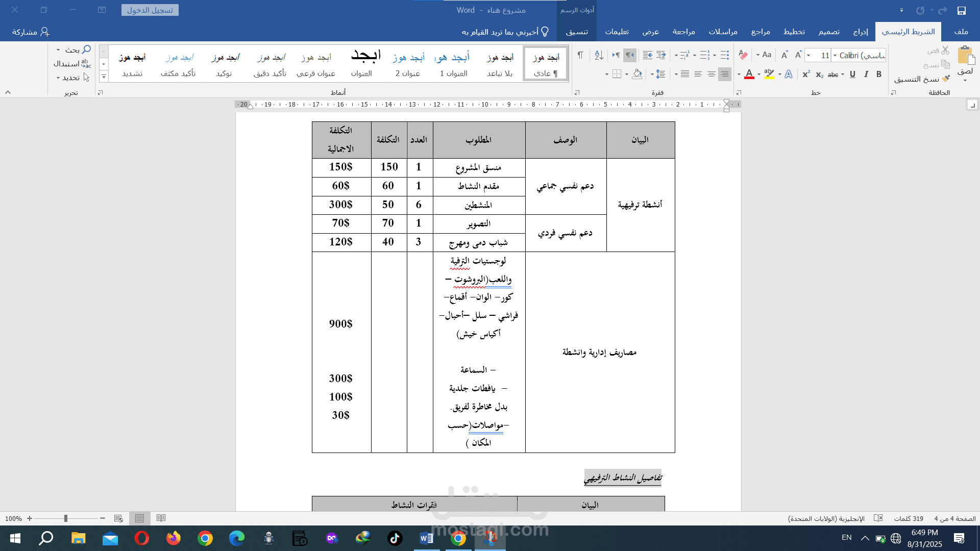Toggle Show/Hide paragraph marks
Image resolution: width=980 pixels, height=551 pixels.
(x=580, y=55)
